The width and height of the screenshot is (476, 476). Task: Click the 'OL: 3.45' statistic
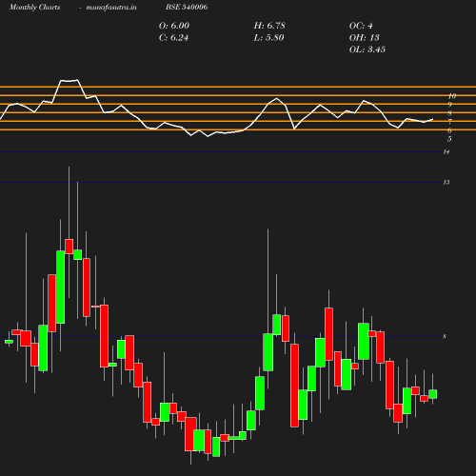point(367,50)
